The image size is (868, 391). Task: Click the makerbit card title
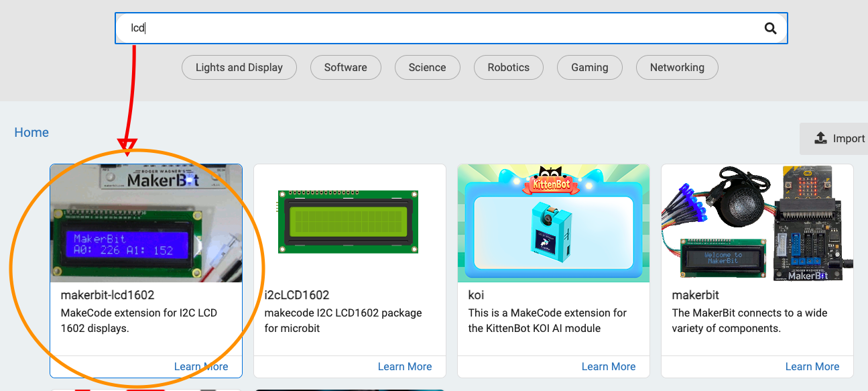click(696, 295)
